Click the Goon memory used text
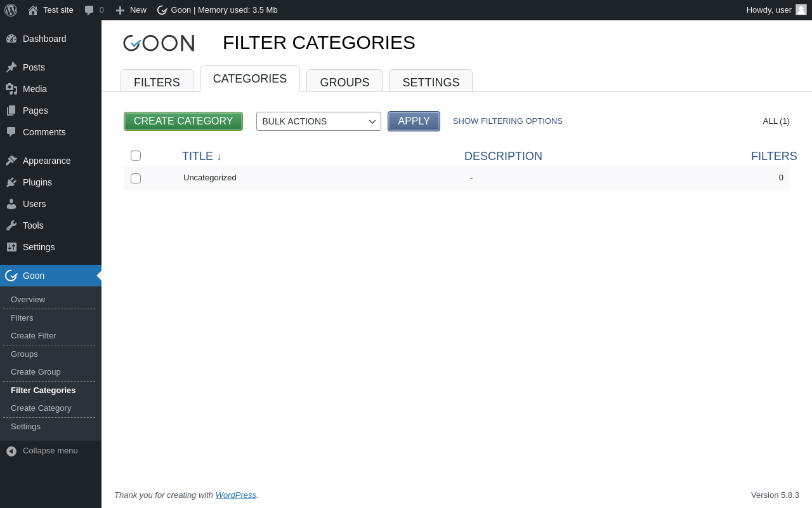 225,10
